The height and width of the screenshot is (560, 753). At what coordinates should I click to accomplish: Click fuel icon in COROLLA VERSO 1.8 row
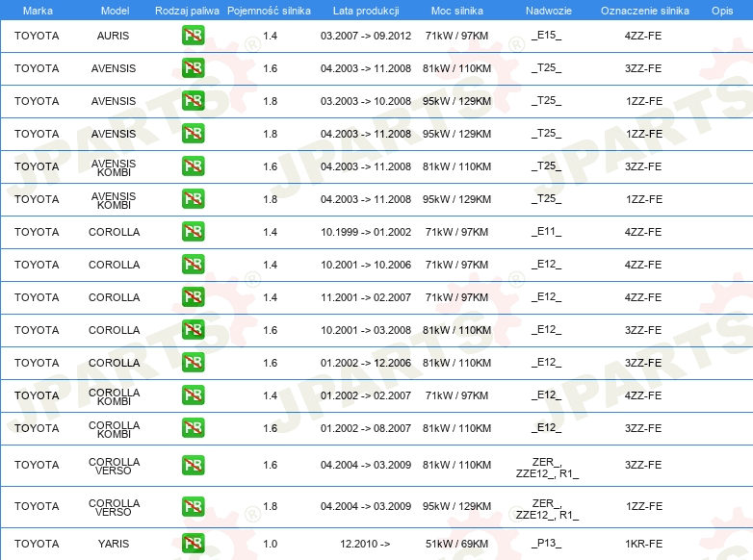pyautogui.click(x=193, y=506)
